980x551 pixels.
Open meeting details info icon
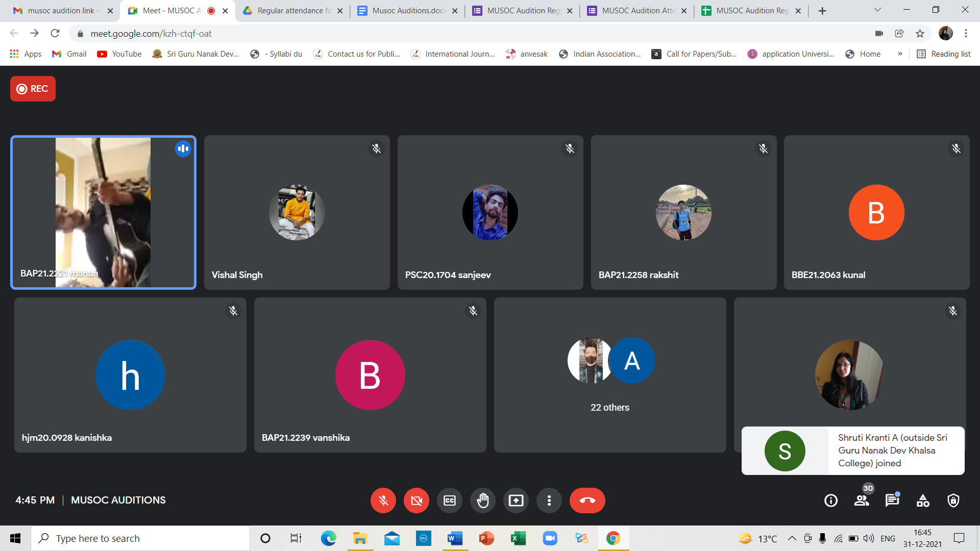click(830, 500)
